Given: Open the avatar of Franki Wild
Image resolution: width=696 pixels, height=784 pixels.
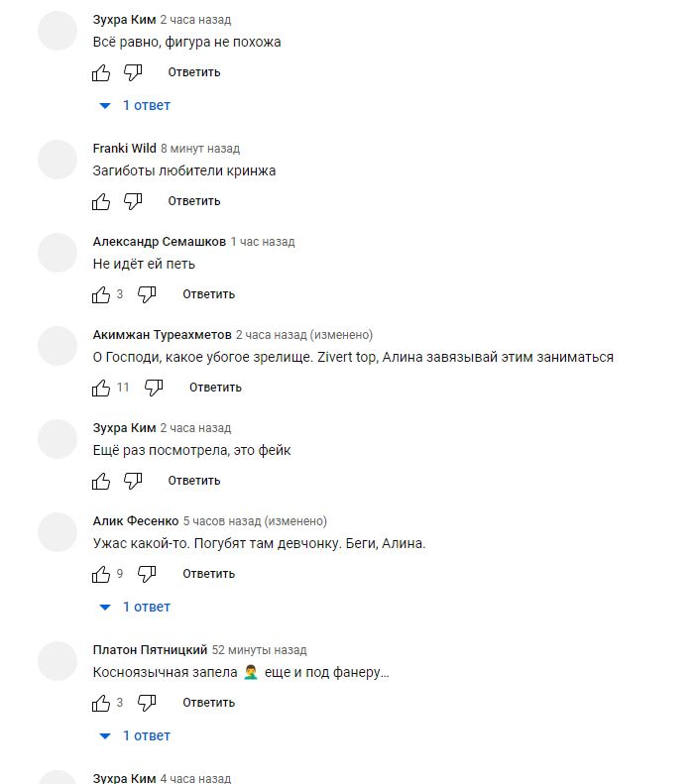Looking at the screenshot, I should point(58,160).
